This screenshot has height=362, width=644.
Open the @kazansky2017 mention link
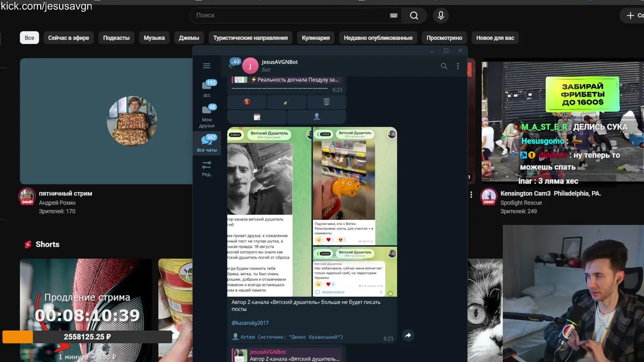coord(250,323)
